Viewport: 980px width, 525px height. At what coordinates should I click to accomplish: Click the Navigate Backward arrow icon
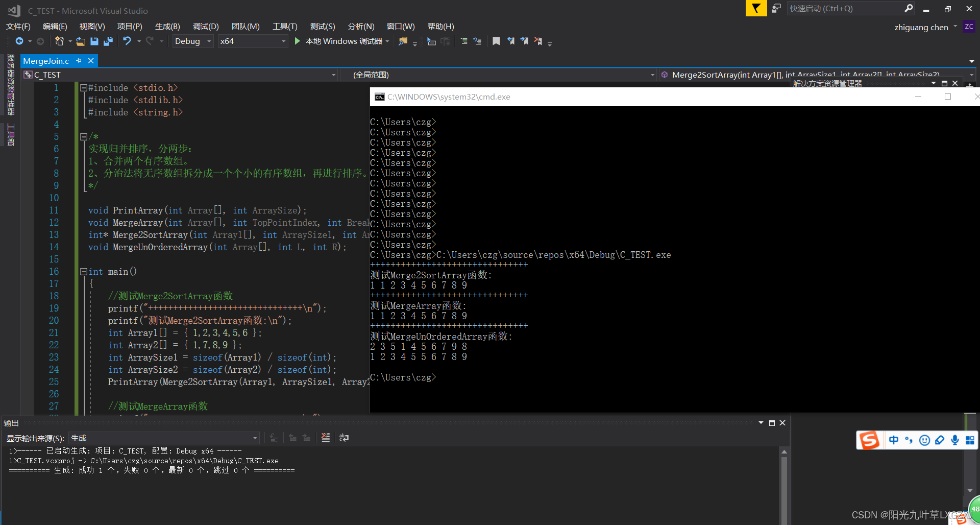click(19, 41)
